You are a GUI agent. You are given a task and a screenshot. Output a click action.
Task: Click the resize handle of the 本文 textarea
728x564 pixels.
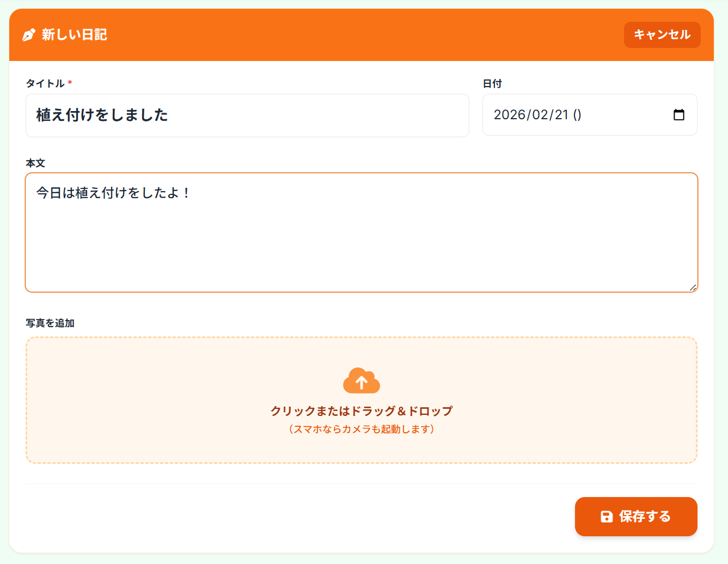tap(694, 289)
